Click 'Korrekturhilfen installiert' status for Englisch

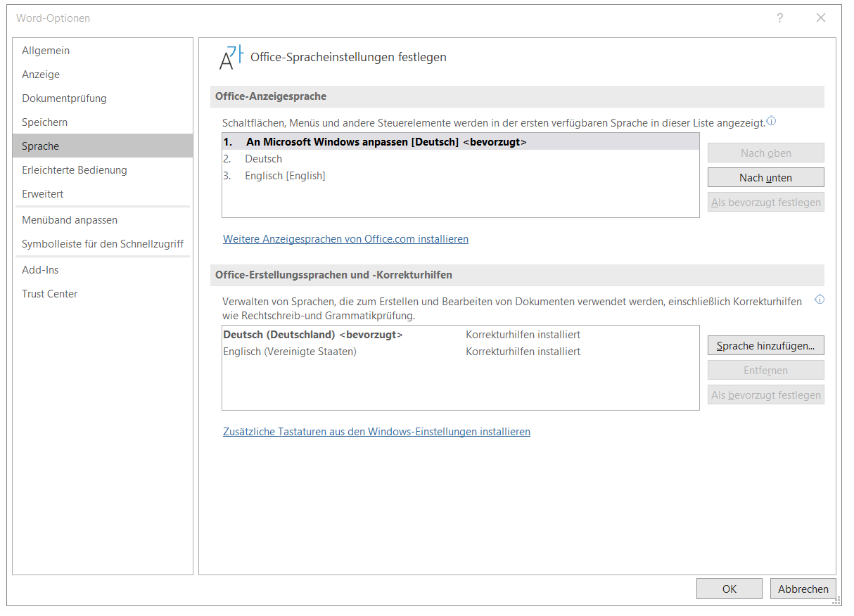pos(523,352)
